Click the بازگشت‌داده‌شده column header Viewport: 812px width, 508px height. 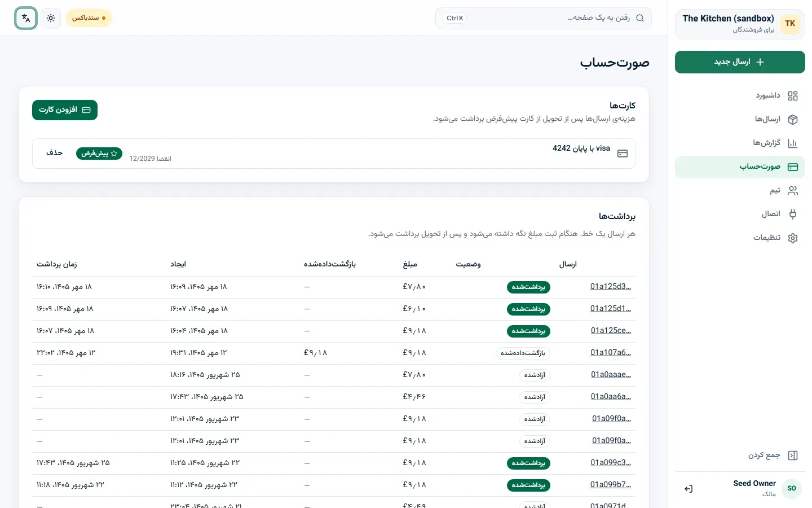tap(330, 264)
